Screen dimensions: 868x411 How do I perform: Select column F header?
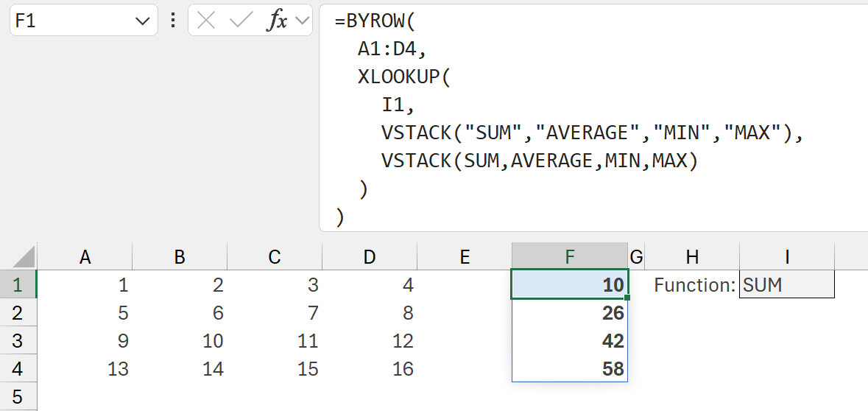(569, 257)
